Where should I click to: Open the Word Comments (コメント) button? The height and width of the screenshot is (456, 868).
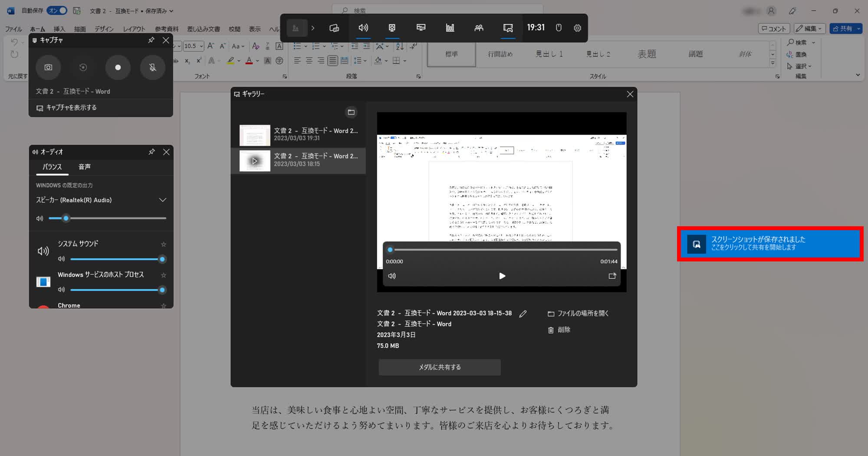(x=774, y=29)
